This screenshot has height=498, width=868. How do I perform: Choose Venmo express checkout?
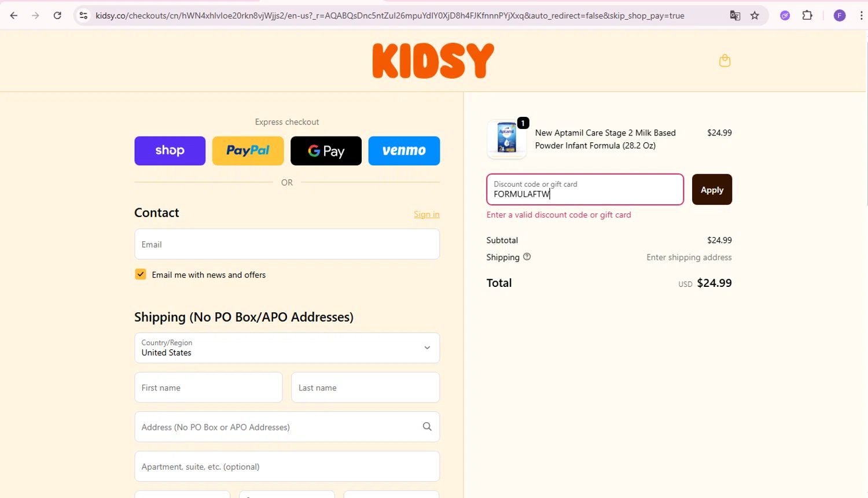click(404, 151)
